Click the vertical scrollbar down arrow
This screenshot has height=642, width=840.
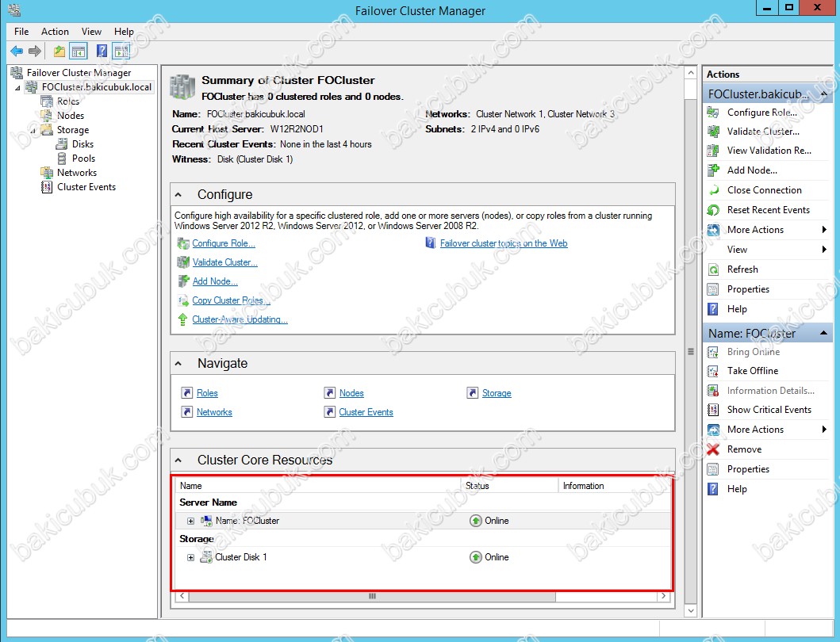(x=691, y=610)
